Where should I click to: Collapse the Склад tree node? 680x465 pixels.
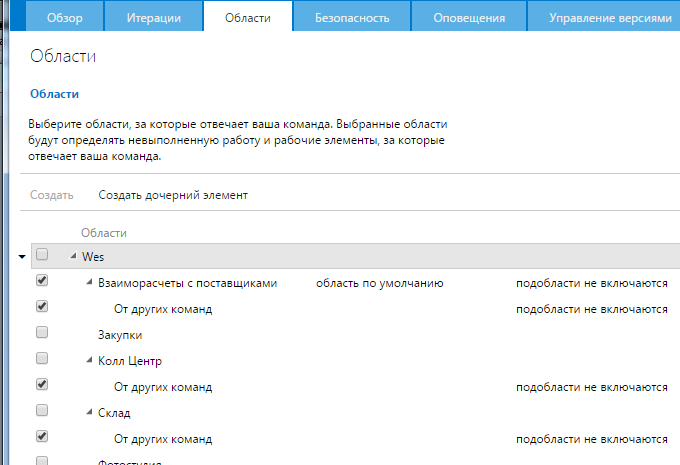(x=90, y=412)
